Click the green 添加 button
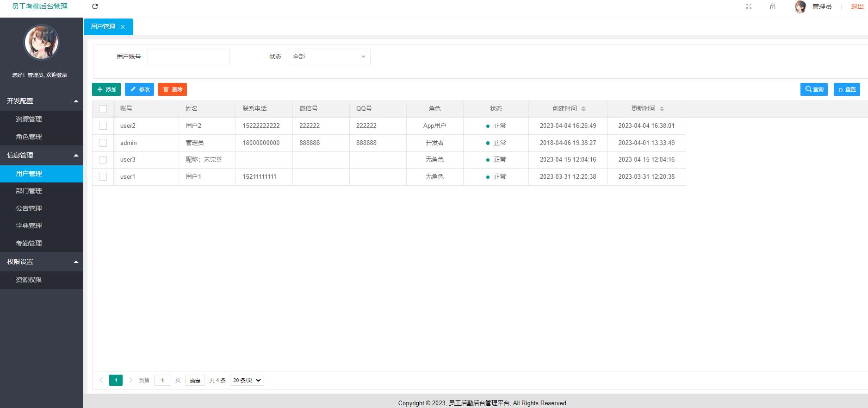The width and height of the screenshot is (868, 408). 106,89
